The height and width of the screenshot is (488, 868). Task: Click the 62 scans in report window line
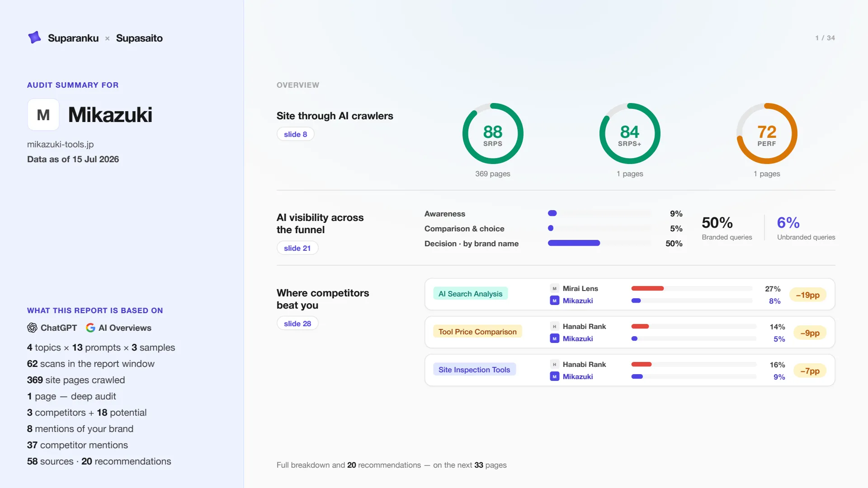click(91, 364)
